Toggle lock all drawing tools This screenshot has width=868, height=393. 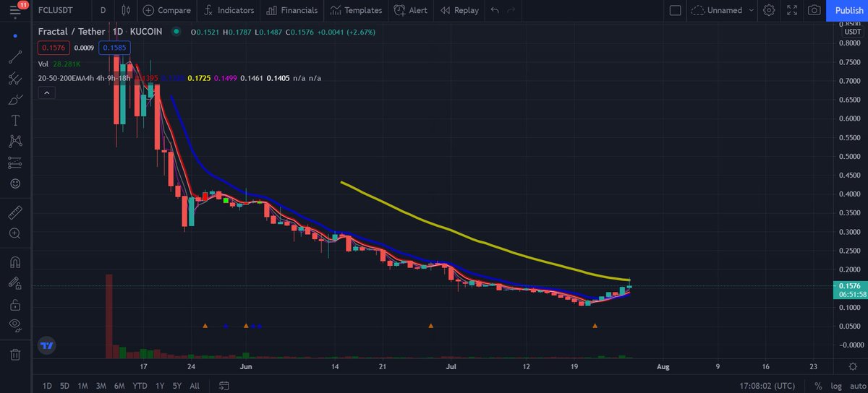tap(15, 304)
